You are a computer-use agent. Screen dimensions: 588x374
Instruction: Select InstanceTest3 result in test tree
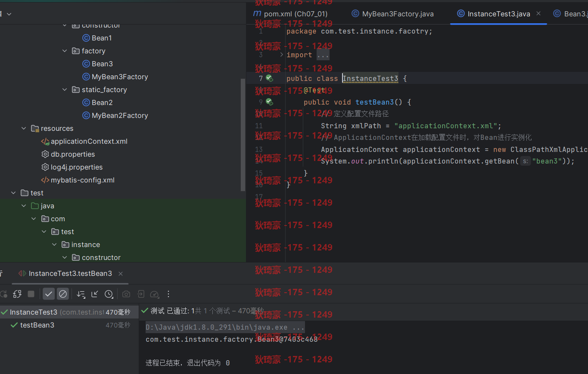(69, 312)
